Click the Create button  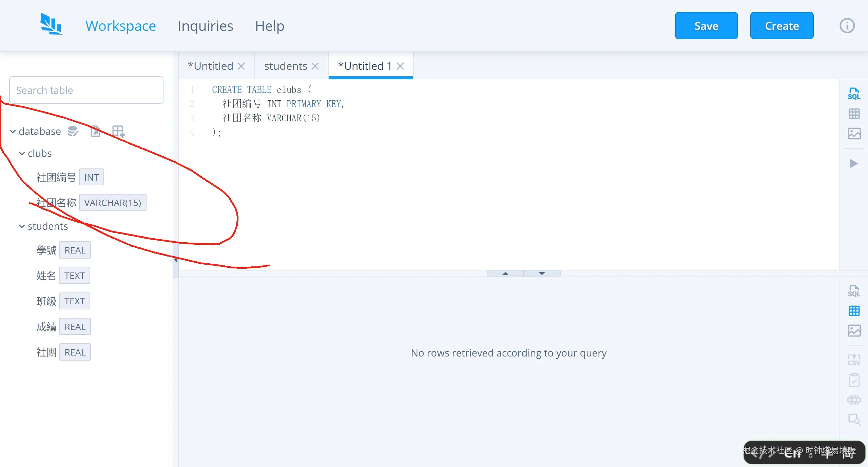[x=782, y=26]
